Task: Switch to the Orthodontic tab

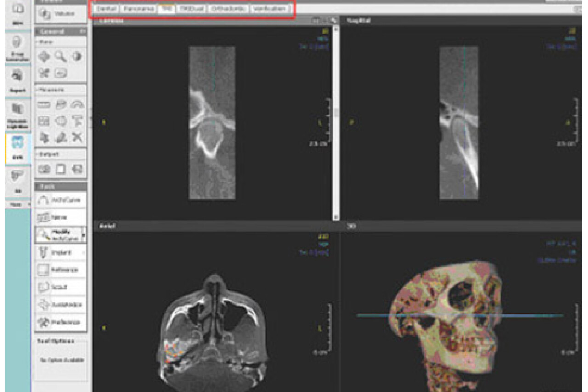Action: (x=228, y=9)
